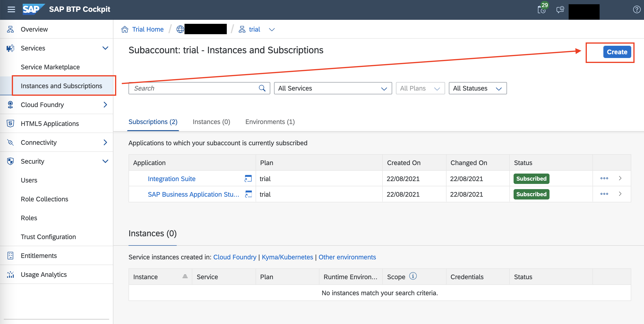Select Service Marketplace in the sidebar
Image resolution: width=644 pixels, height=324 pixels.
click(x=50, y=67)
